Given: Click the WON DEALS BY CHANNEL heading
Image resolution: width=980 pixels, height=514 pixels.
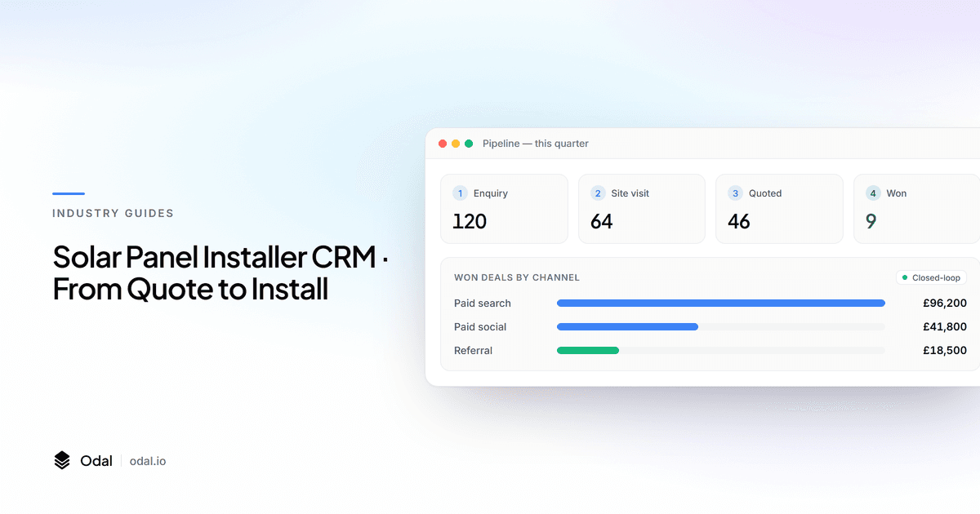Looking at the screenshot, I should [x=517, y=277].
